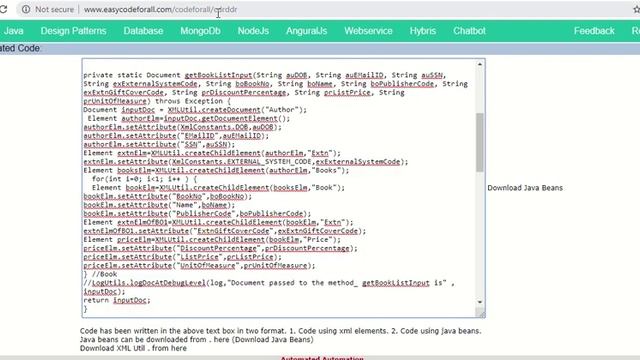This screenshot has width=640, height=360.
Task: Open the Hybris menu
Action: (423, 31)
